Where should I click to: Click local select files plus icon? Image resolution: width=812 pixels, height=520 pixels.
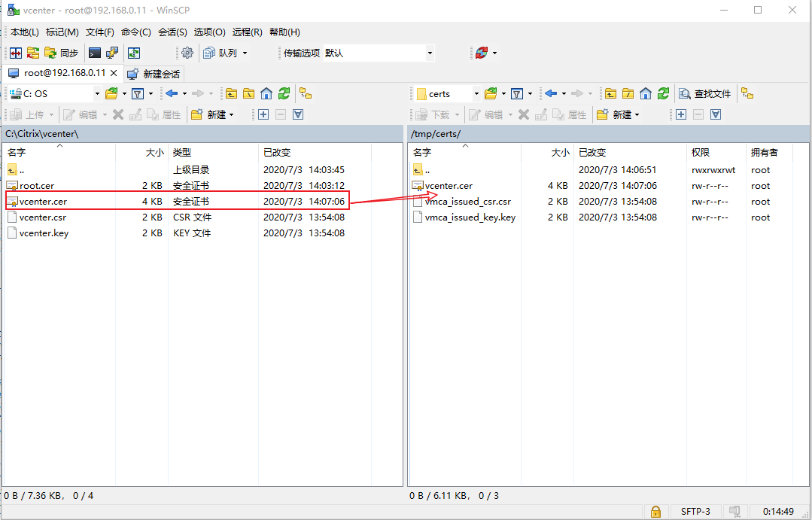[x=263, y=115]
